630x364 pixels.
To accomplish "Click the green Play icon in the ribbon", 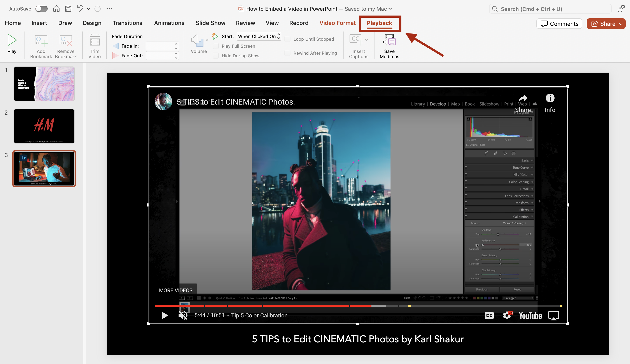I will click(12, 40).
